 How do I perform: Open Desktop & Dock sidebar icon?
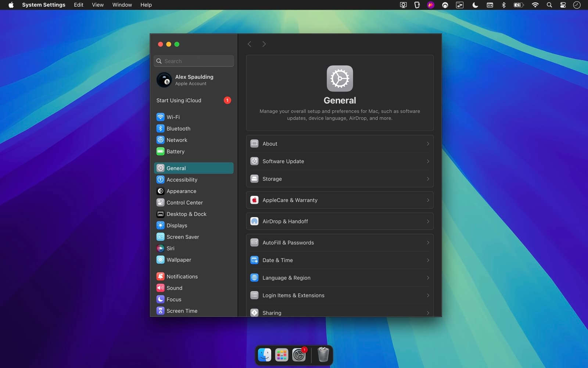[160, 214]
